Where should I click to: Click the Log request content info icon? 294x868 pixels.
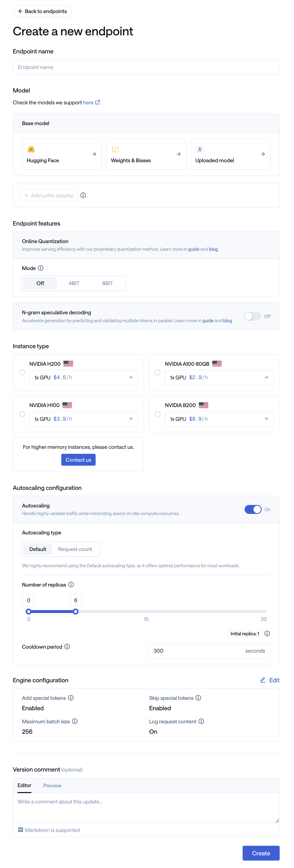201,721
